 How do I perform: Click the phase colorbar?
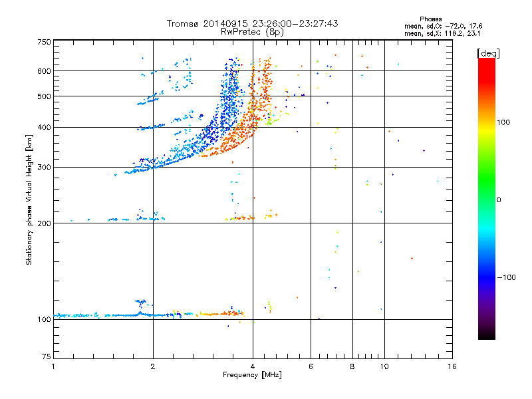487,198
